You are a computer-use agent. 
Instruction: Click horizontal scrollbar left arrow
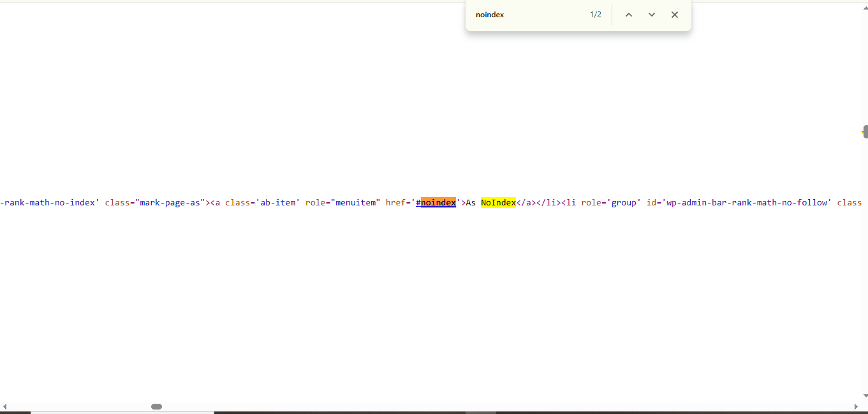(4, 406)
